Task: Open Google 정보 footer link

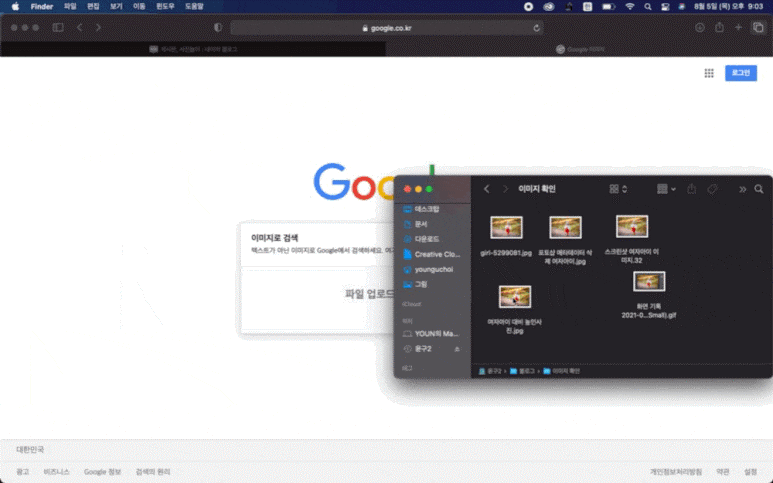Action: point(103,472)
